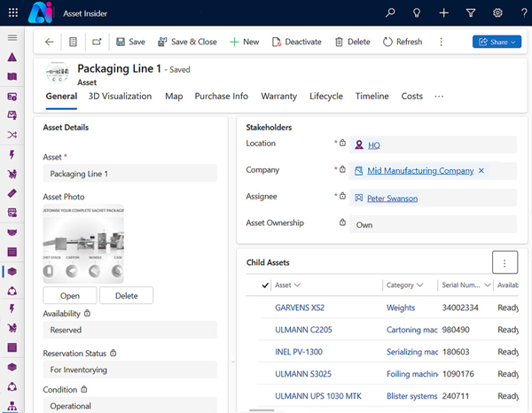Open the Purchase Info tab
532x413 pixels.
click(221, 97)
